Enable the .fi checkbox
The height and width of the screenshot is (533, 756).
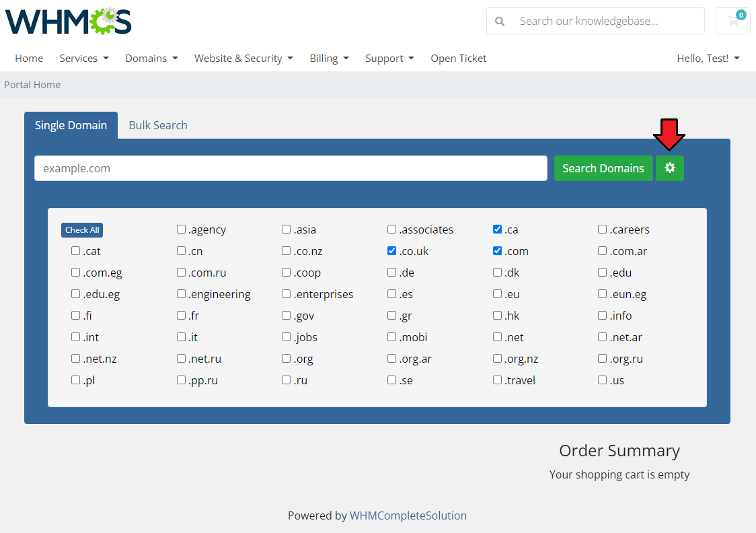pyautogui.click(x=75, y=316)
